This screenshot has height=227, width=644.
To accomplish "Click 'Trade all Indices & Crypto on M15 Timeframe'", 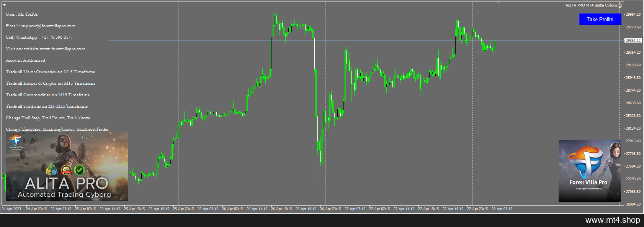I will coord(51,83).
